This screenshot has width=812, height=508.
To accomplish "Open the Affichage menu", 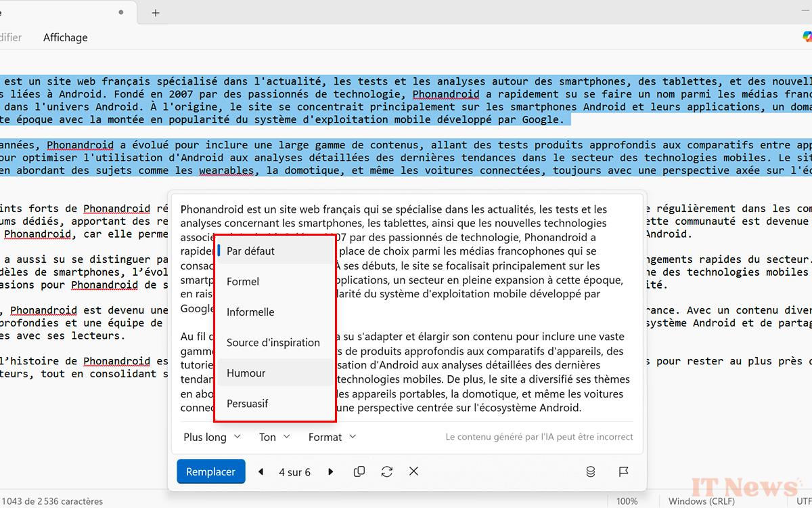I will 66,37.
